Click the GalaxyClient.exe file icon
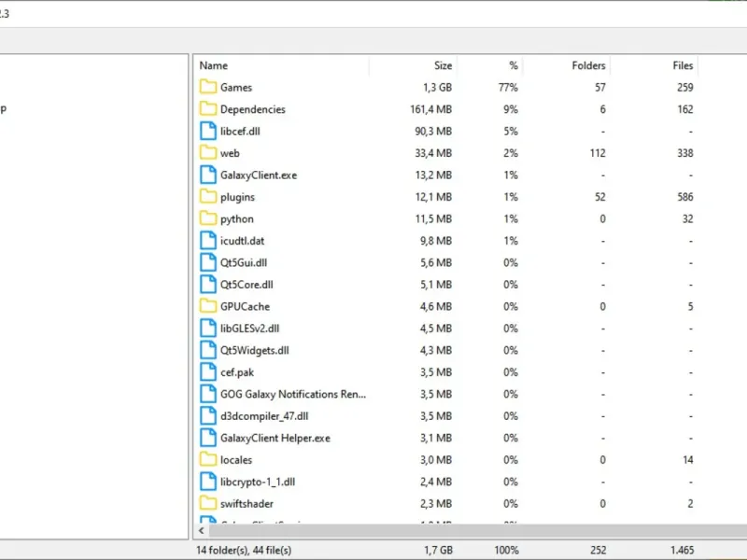747x560 pixels. pos(207,175)
